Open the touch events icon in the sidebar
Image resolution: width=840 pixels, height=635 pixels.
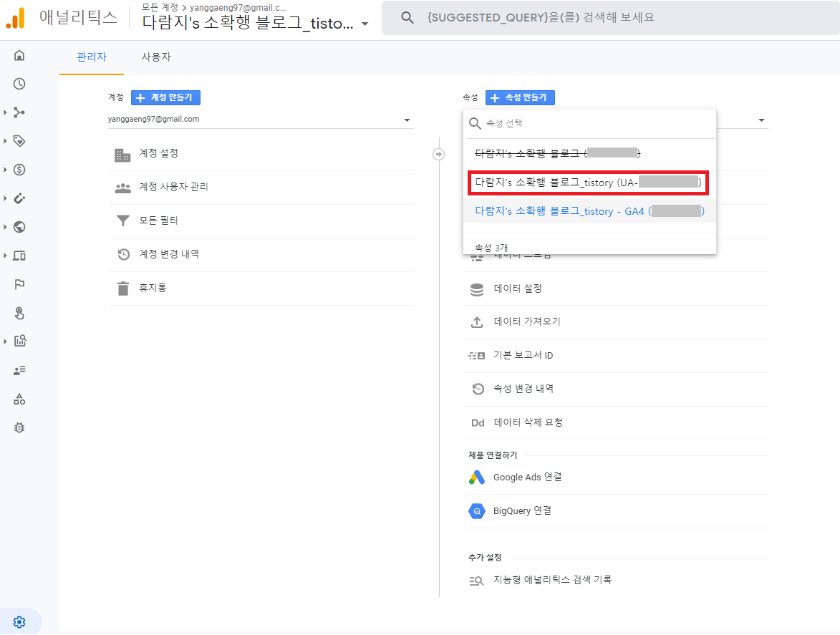[x=19, y=313]
